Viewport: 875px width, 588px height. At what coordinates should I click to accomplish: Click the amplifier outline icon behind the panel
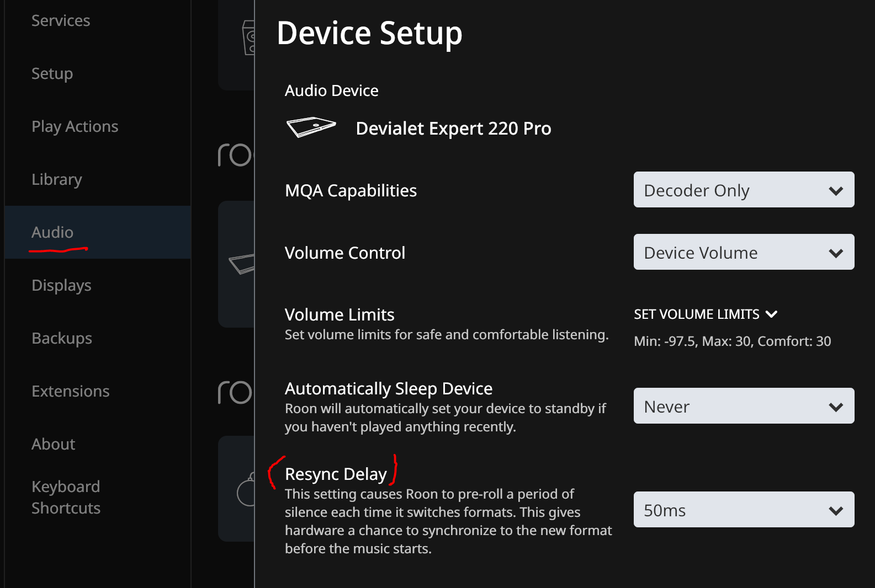click(x=242, y=264)
